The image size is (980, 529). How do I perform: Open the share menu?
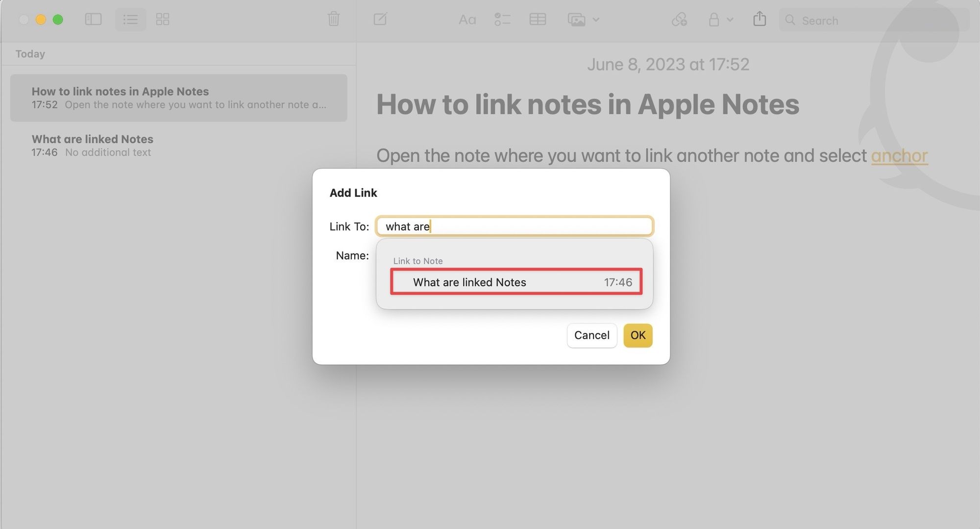tap(759, 19)
